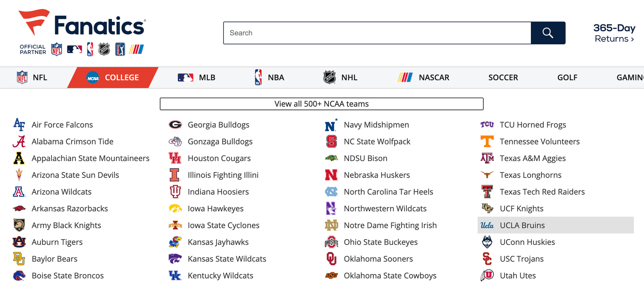644x285 pixels.
Task: Click the Nebraska Huskers N logo icon
Action: point(331,175)
